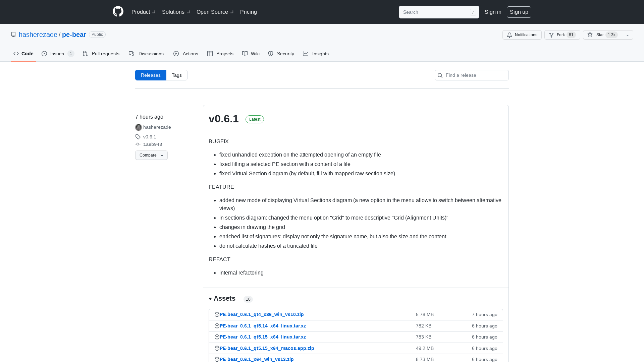Click package icon for qt5.15_x64_linux.tar.xz
The height and width of the screenshot is (362, 644).
(x=217, y=337)
